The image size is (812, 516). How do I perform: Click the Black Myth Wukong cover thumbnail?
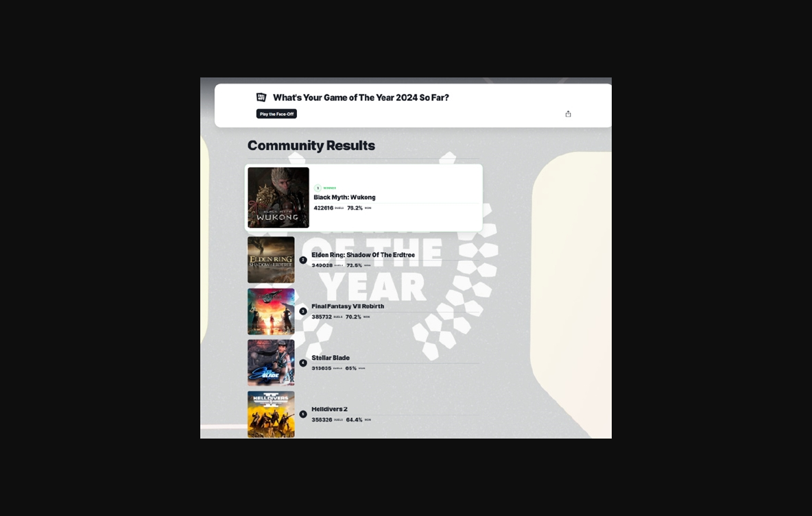click(x=278, y=197)
